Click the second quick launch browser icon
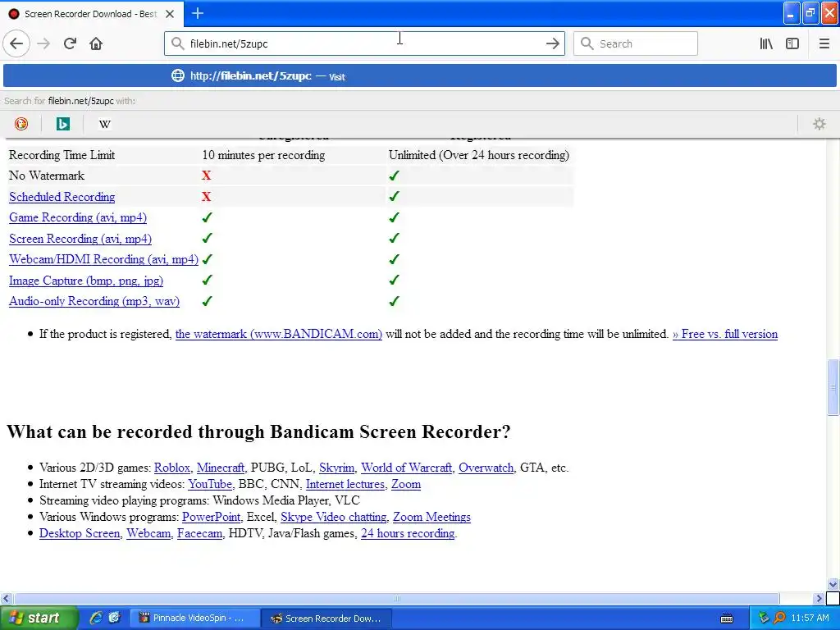The width and height of the screenshot is (840, 630). [114, 618]
